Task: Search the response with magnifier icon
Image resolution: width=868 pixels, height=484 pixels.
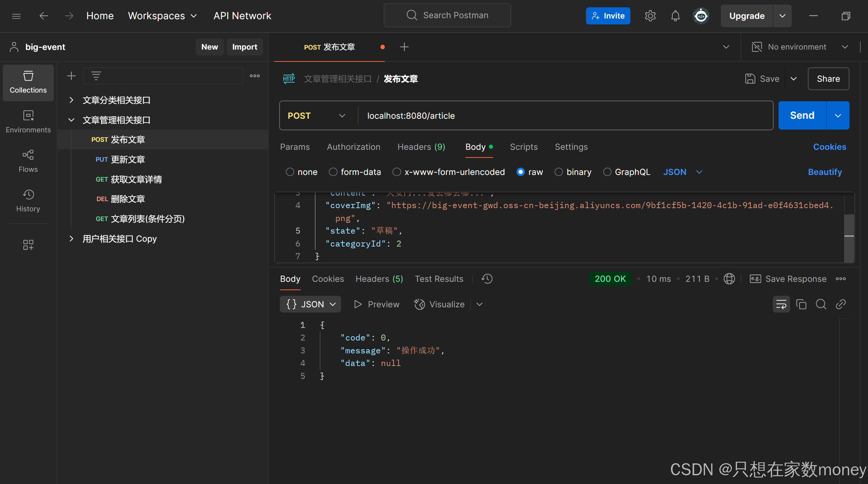Action: pos(821,304)
